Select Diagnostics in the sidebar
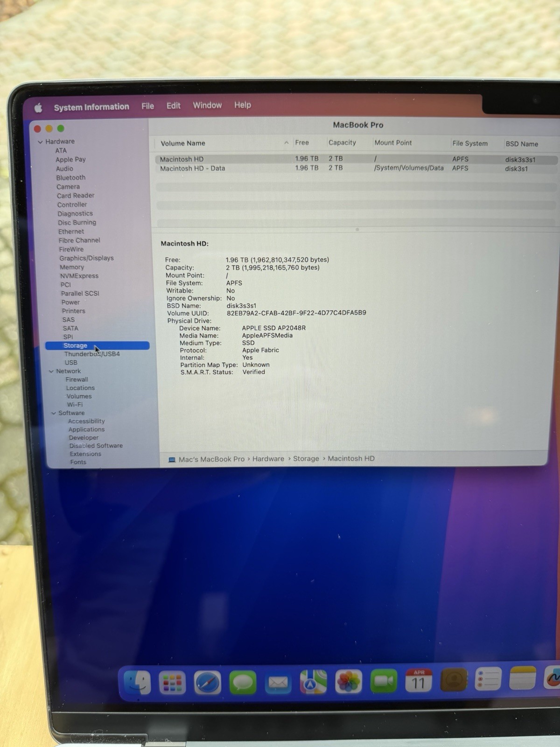 (75, 213)
